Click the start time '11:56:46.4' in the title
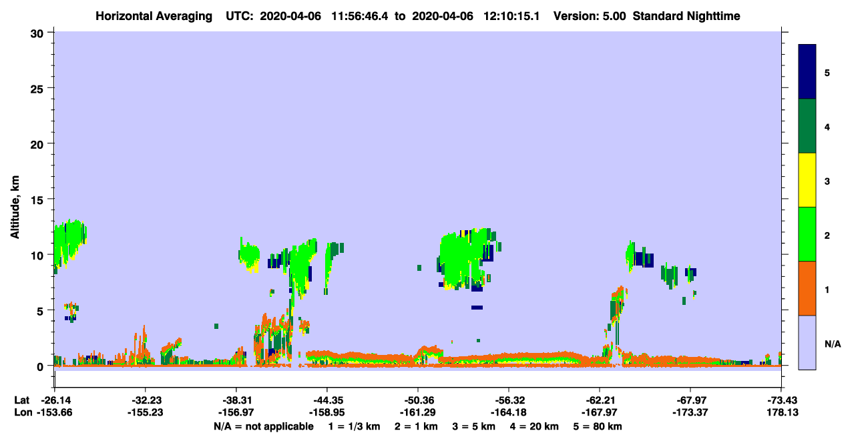868x445 pixels. [x=359, y=16]
